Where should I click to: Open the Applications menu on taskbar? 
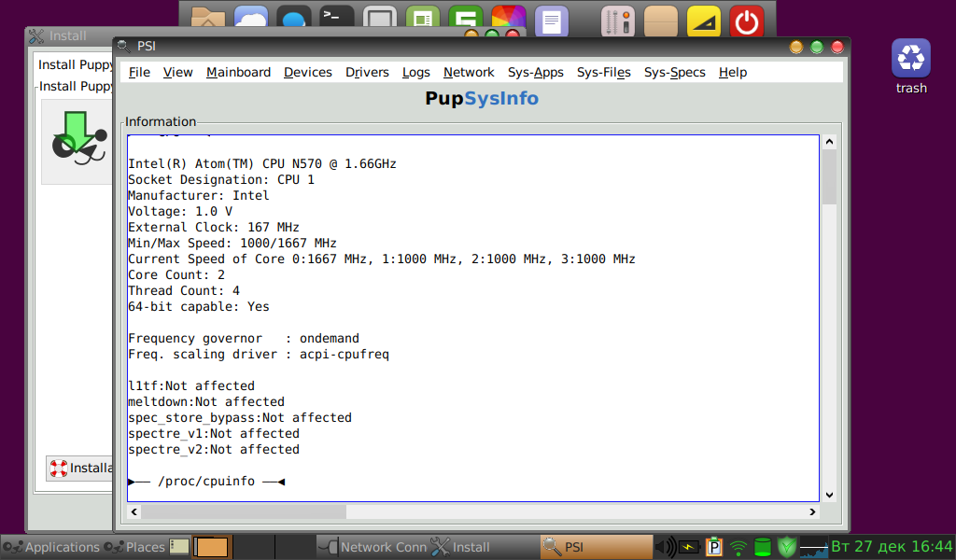coord(51,547)
